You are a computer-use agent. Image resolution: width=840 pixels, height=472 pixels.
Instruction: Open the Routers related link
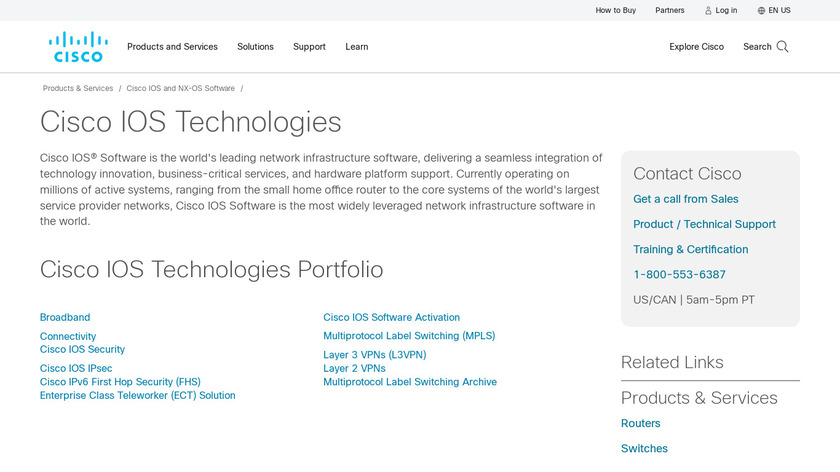[640, 423]
